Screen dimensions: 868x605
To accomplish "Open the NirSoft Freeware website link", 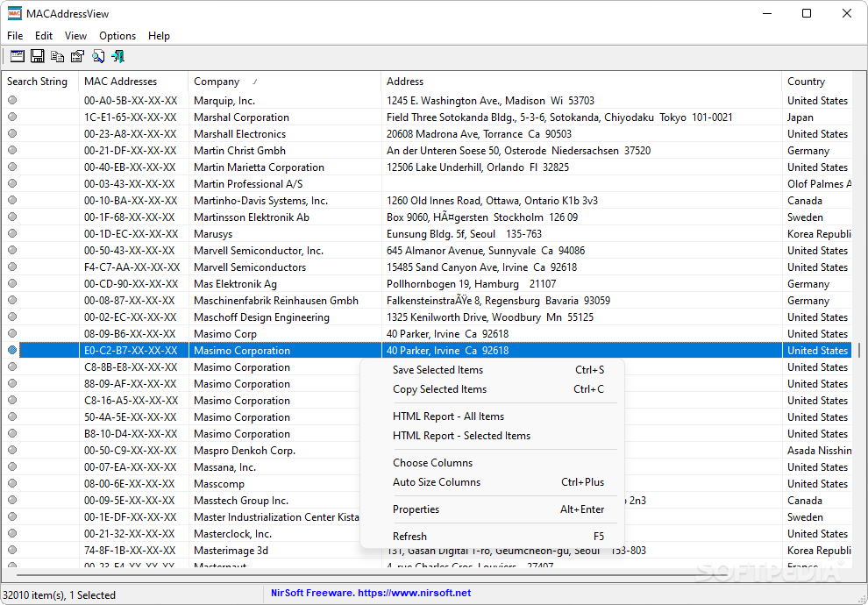I will tap(371, 593).
